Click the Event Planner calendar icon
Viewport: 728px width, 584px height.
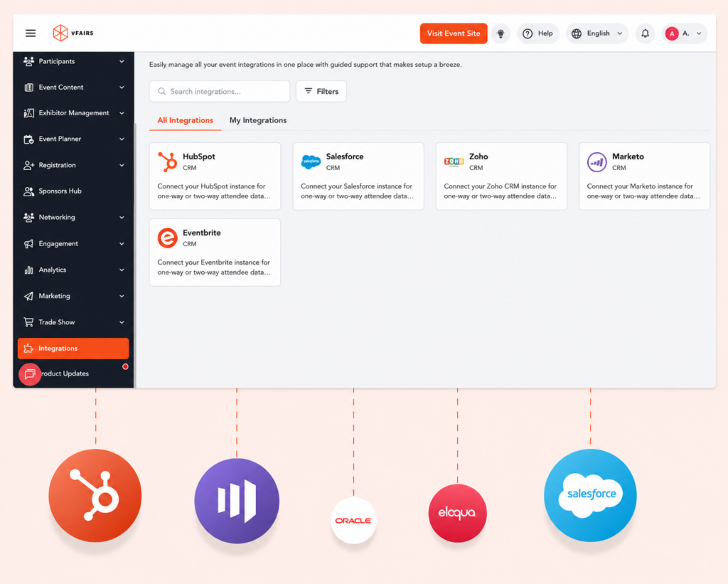click(x=28, y=139)
